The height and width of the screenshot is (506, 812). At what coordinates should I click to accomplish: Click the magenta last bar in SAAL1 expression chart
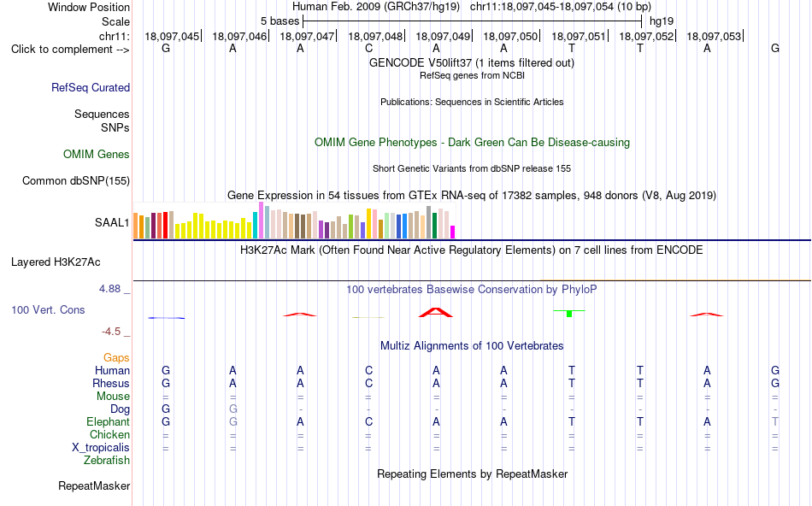coord(453,232)
